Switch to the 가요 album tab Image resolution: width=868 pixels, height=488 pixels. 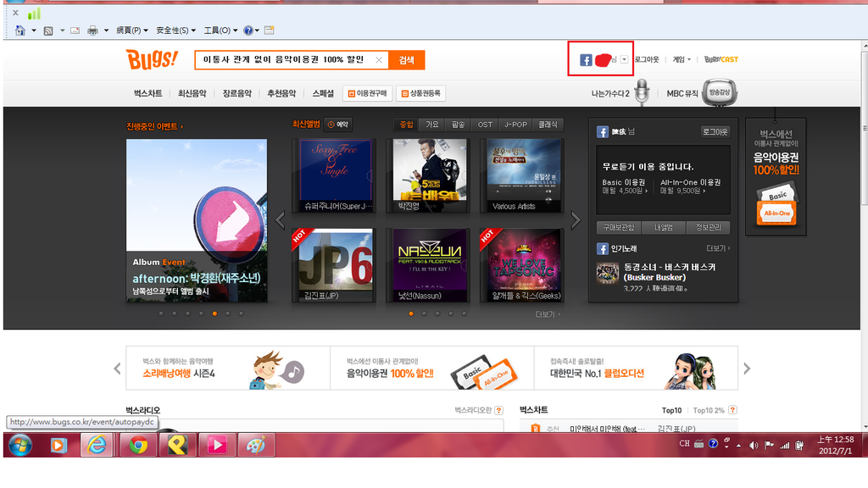pos(431,125)
